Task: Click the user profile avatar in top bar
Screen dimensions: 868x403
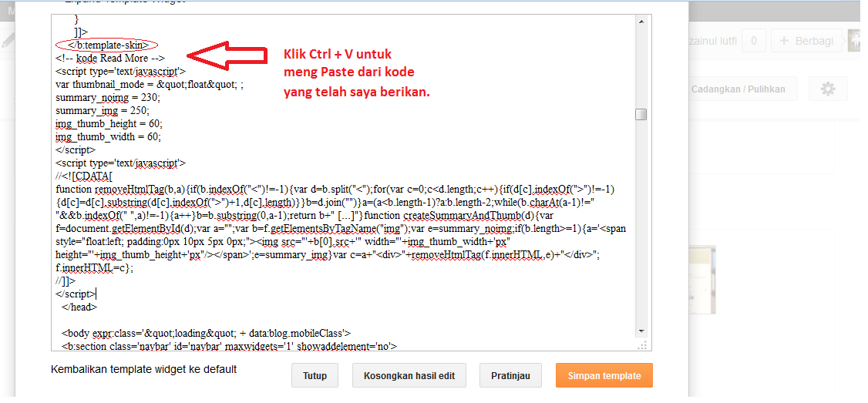Action: click(857, 41)
